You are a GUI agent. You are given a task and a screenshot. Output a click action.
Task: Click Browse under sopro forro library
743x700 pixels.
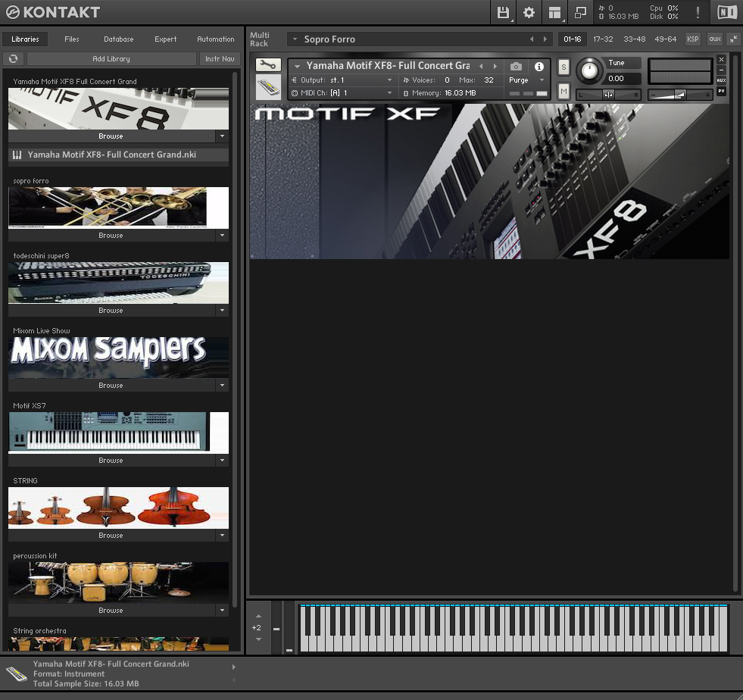click(x=111, y=235)
